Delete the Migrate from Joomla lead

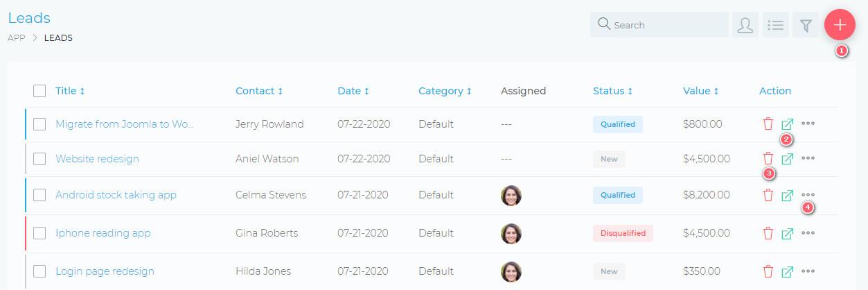coord(768,124)
